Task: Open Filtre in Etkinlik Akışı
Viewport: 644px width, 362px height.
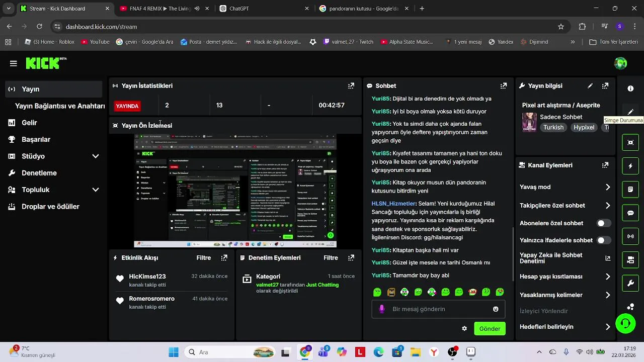Action: click(x=204, y=258)
